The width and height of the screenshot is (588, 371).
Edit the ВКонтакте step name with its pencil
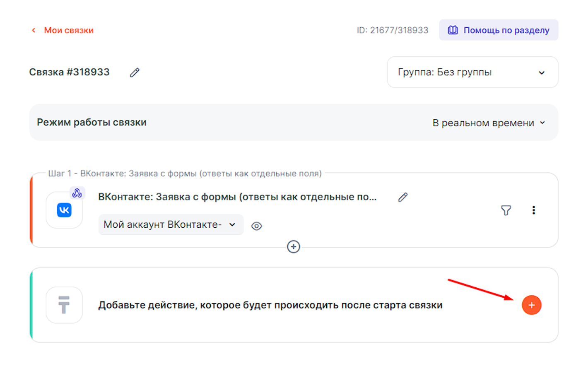(x=403, y=197)
